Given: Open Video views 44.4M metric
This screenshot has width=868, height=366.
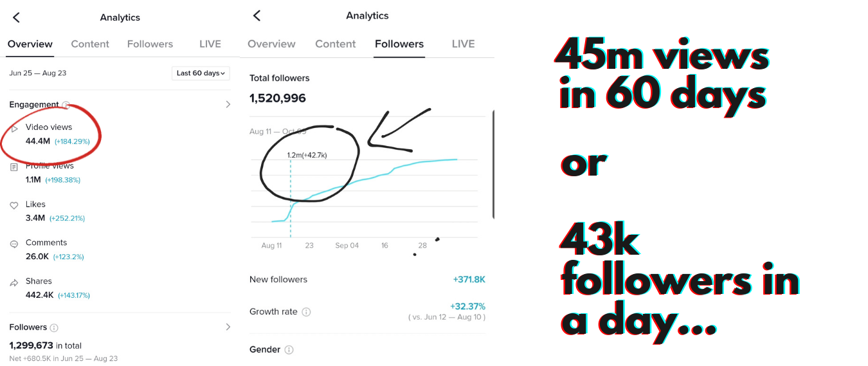Looking at the screenshot, I should (50, 134).
